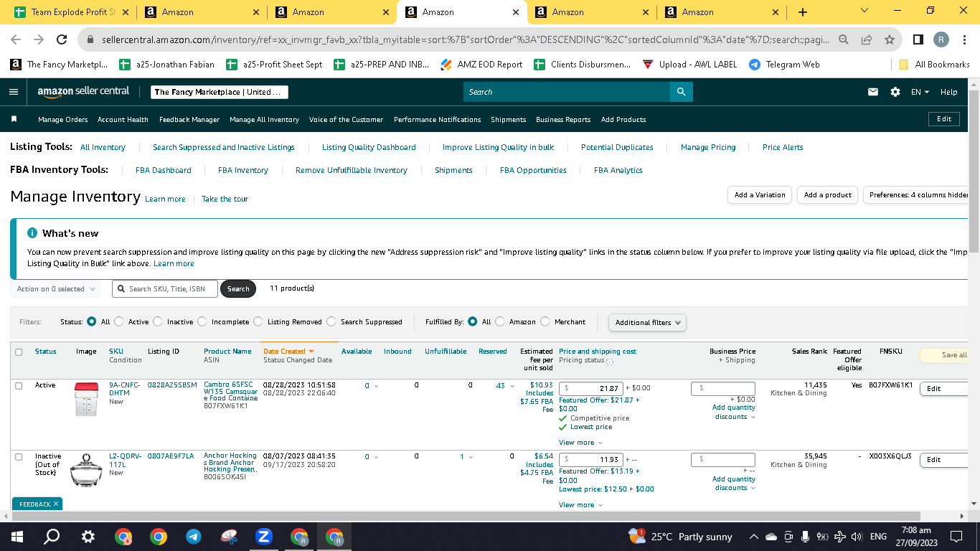
Task: Open the Chrome tab search chevron
Action: [864, 11]
